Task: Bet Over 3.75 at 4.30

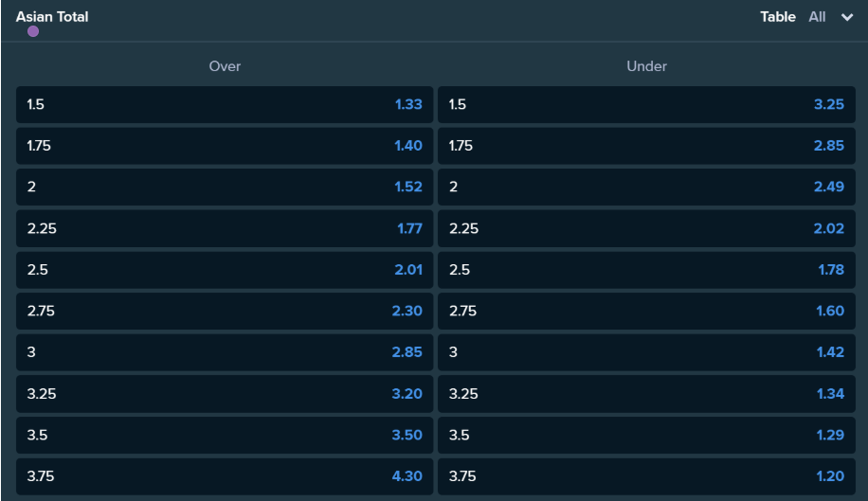Action: (225, 476)
